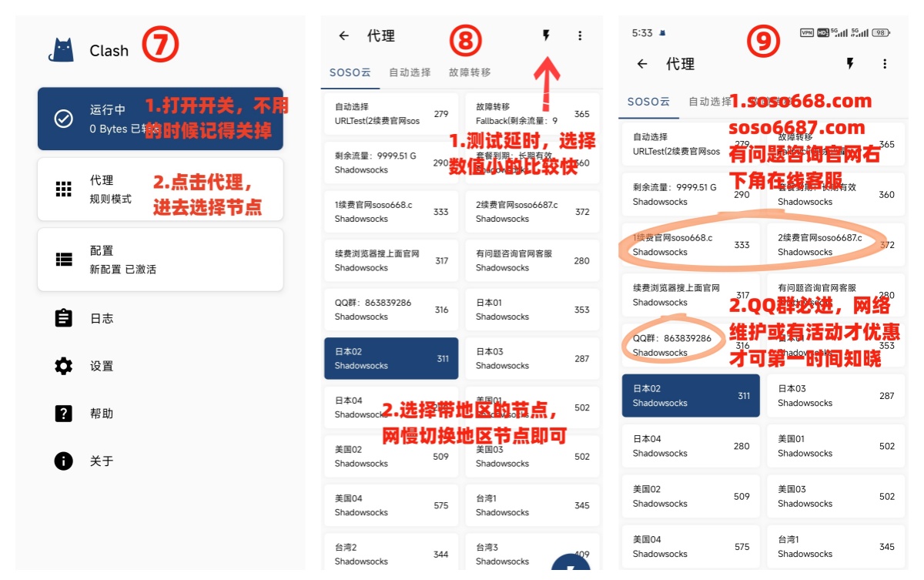Select the 故障转移 Fallback node in screenshot ⑧
Image resolution: width=924 pixels, height=580 pixels.
coord(532,114)
